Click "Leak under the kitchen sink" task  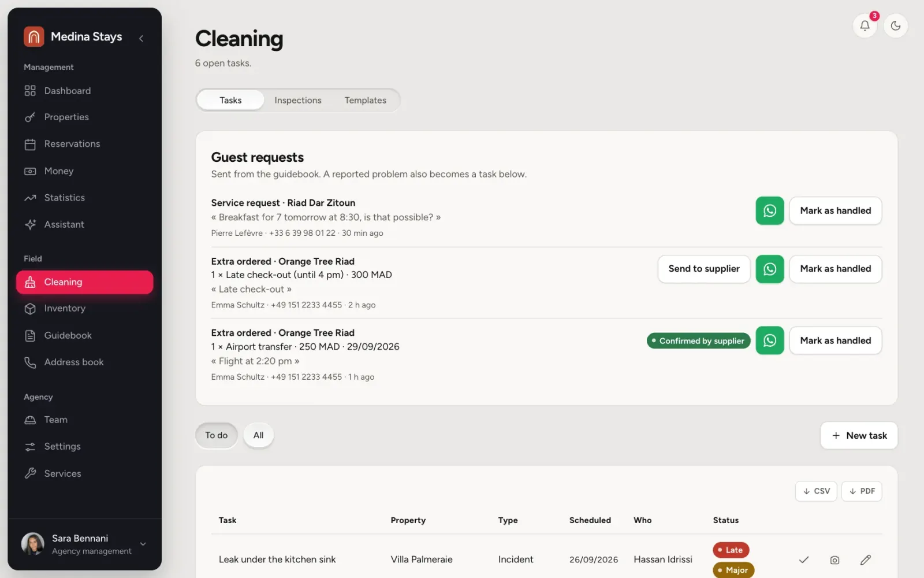(x=277, y=560)
